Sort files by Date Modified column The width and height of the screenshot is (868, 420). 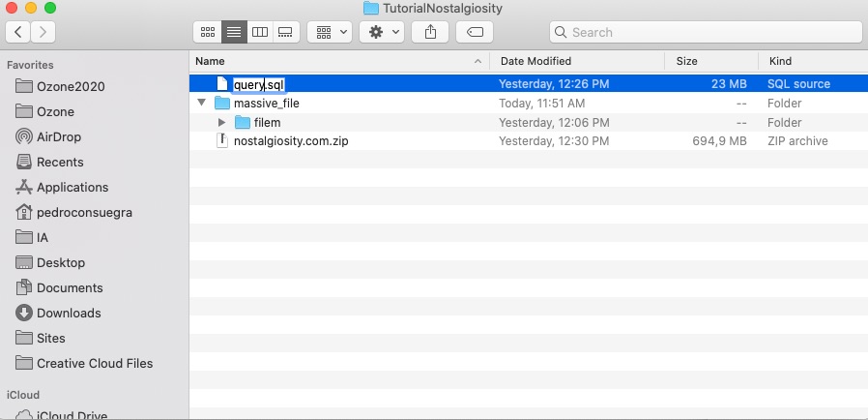click(x=576, y=61)
